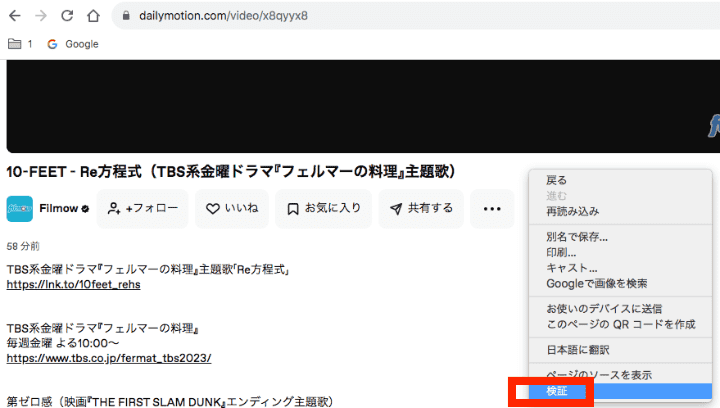Like the video with いいね button
This screenshot has height=408, width=720.
(232, 209)
